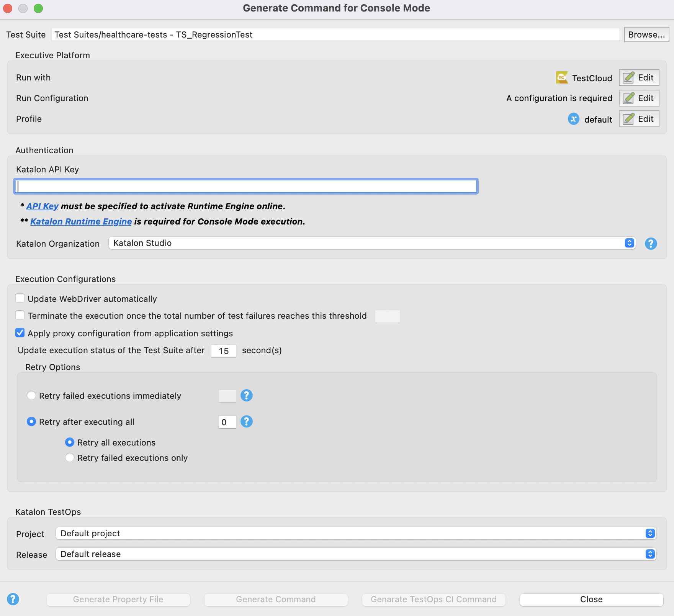674x616 pixels.
Task: Enable Update WebDriver automatically
Action: pos(20,298)
